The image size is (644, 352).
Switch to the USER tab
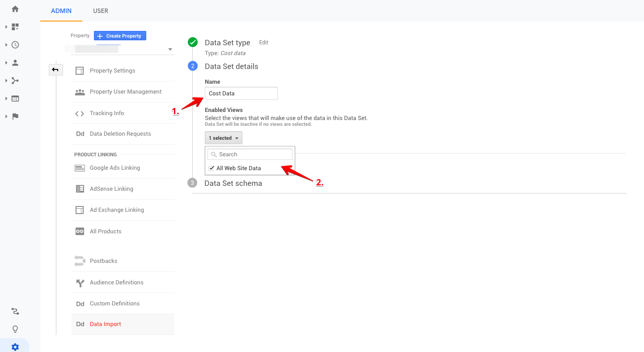point(101,11)
